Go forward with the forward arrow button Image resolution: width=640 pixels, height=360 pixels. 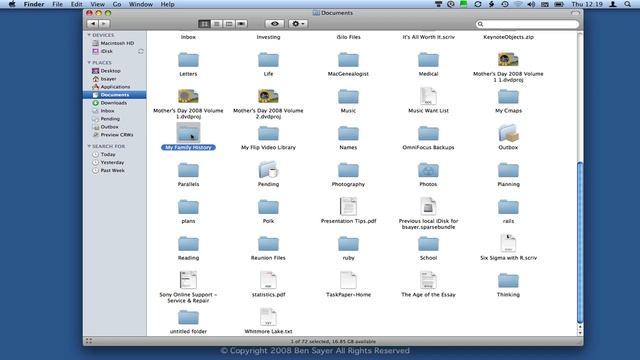[104, 24]
